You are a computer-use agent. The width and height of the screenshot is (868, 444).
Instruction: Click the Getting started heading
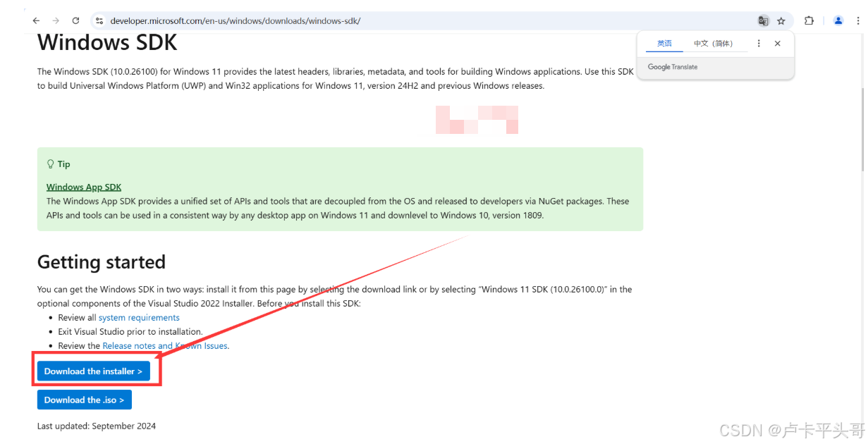[102, 262]
